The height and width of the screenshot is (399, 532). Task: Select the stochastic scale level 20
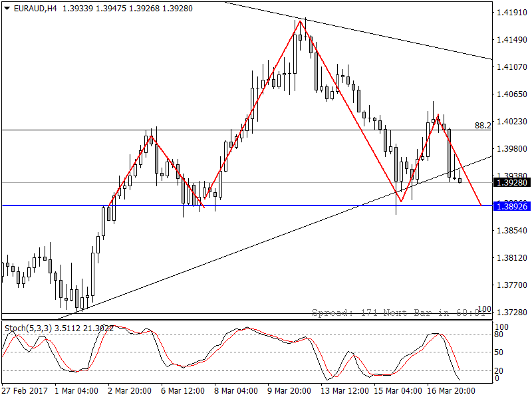pyautogui.click(x=499, y=371)
